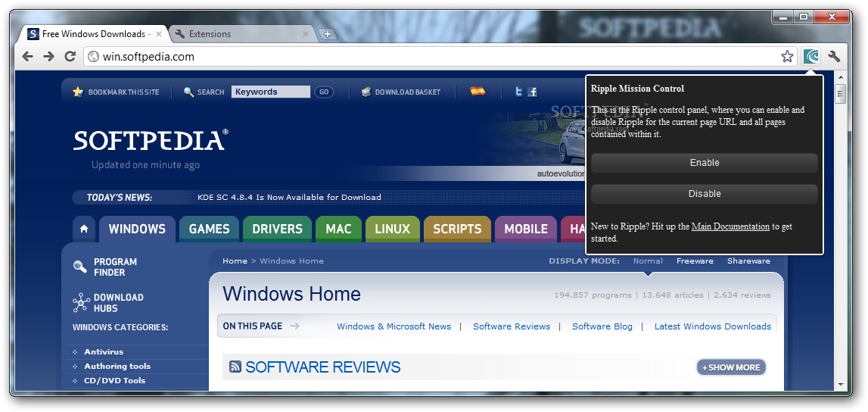
Task: Click the address bar URL
Action: 148,57
